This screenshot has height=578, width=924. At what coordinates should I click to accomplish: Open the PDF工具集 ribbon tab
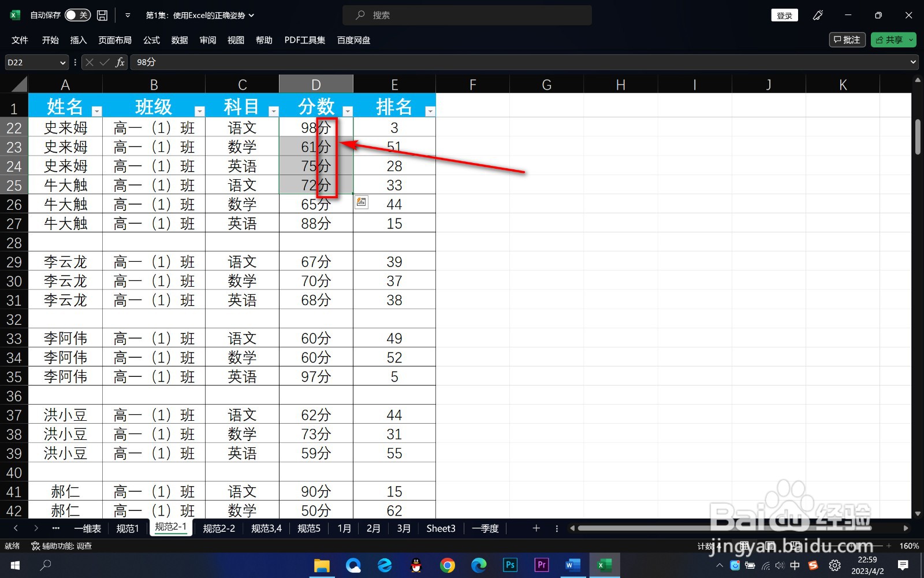point(304,40)
